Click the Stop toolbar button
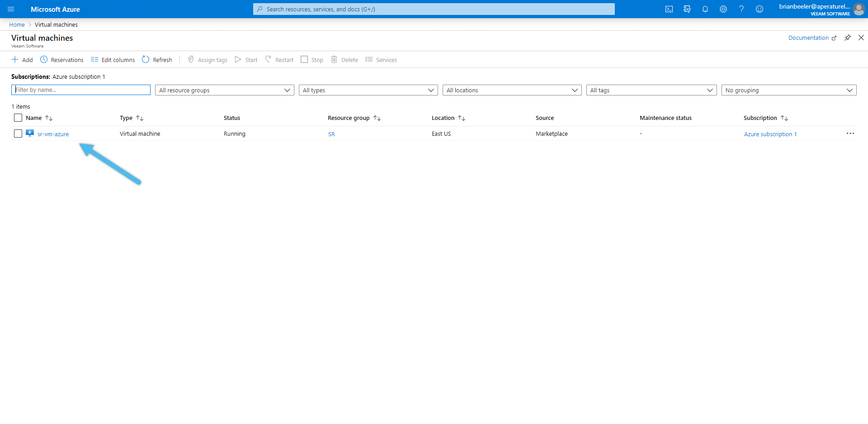The width and height of the screenshot is (868, 424). (x=312, y=60)
